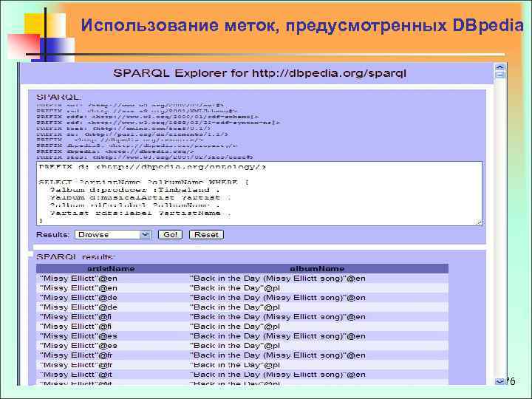Click "Back in the Day"@pl in second row

[235, 288]
